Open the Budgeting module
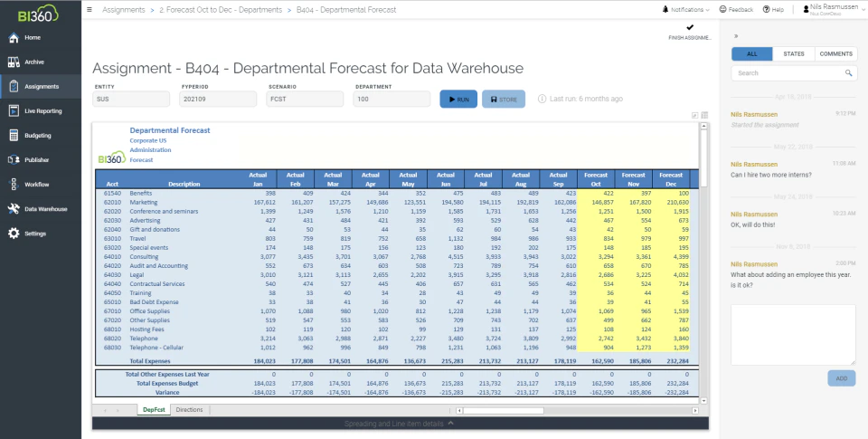The width and height of the screenshot is (868, 439). pos(37,136)
